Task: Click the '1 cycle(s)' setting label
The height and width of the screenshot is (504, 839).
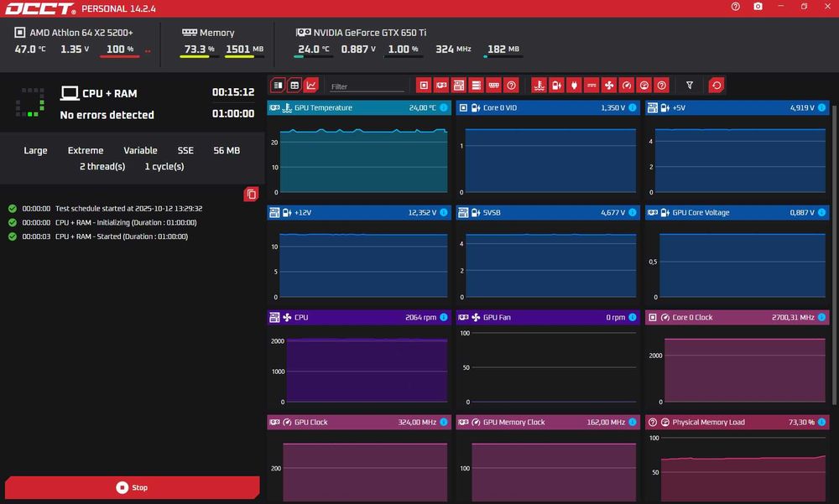Action: click(164, 166)
